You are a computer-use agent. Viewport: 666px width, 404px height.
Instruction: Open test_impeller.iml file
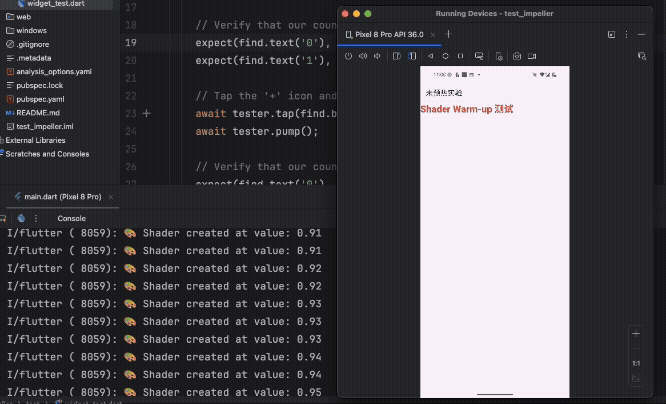tap(40, 126)
